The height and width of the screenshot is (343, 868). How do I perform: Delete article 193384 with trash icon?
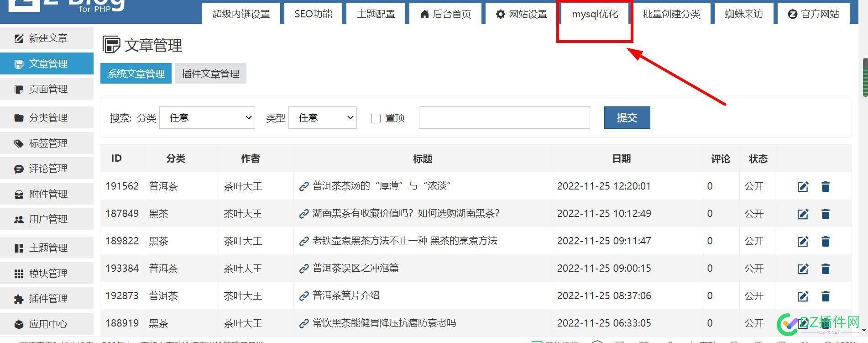pos(825,269)
